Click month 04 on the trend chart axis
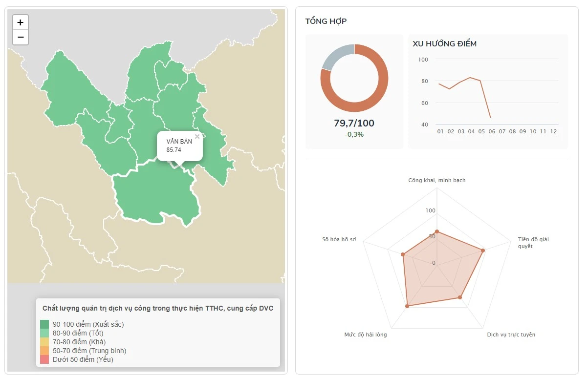588x377 pixels. point(471,131)
